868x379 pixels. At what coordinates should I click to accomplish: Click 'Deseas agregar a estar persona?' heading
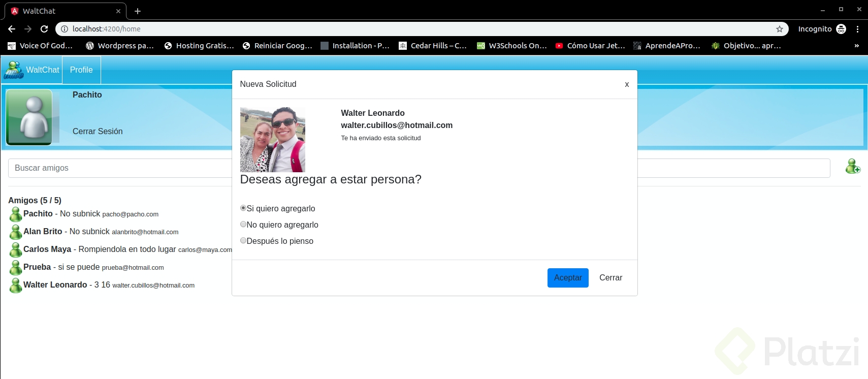tap(331, 179)
